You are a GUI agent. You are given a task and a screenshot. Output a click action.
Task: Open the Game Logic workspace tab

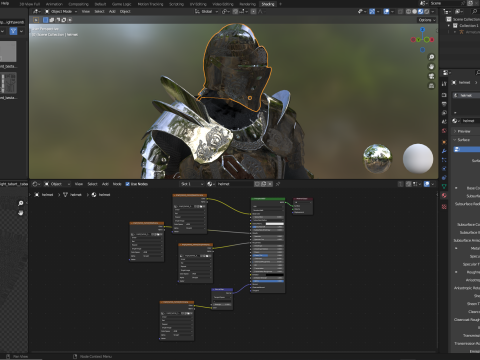(x=121, y=4)
